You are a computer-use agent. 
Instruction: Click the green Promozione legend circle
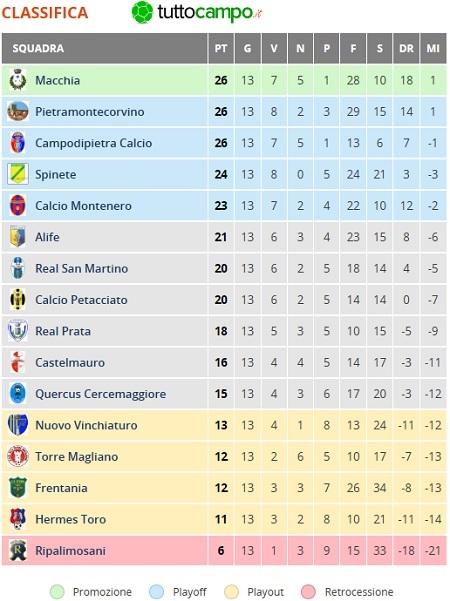pyautogui.click(x=57, y=592)
